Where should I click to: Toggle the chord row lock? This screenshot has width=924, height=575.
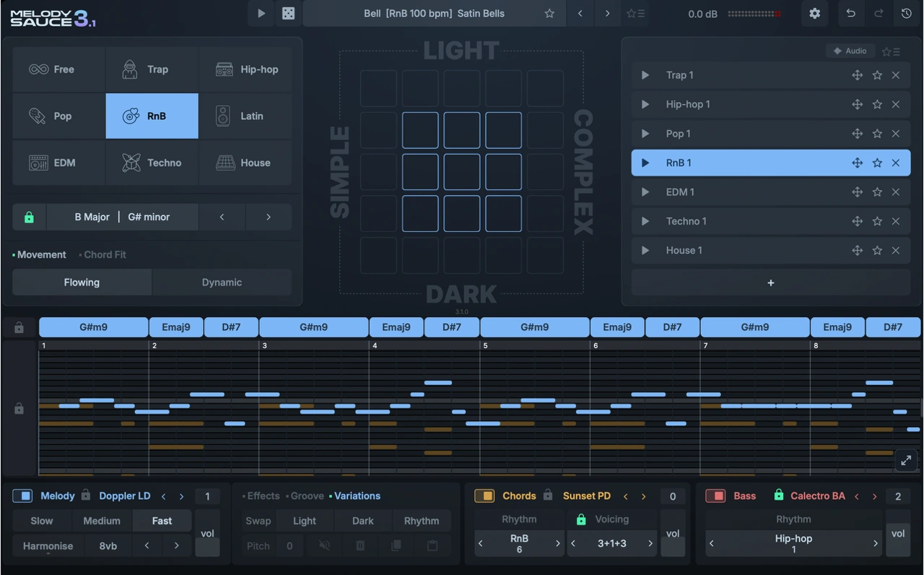click(19, 328)
